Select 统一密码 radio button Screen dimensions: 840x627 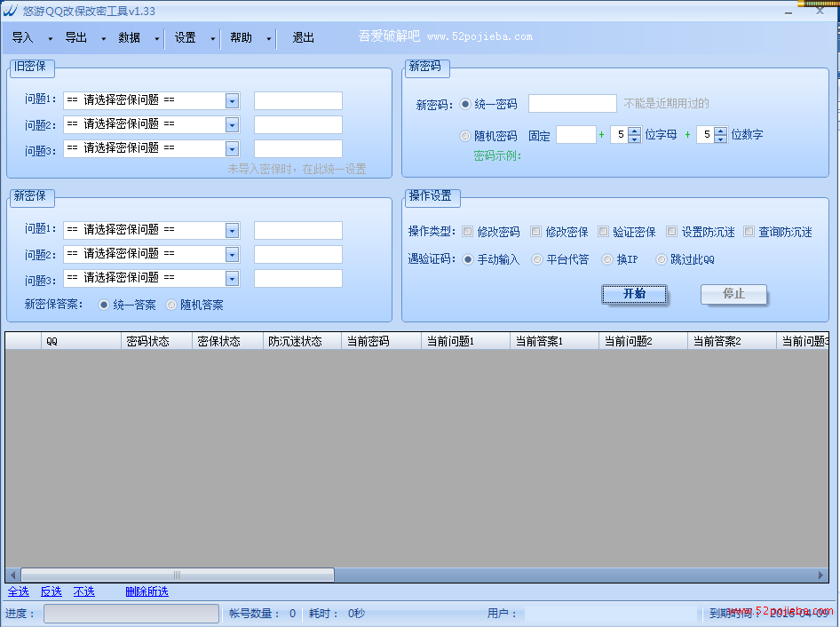point(465,104)
